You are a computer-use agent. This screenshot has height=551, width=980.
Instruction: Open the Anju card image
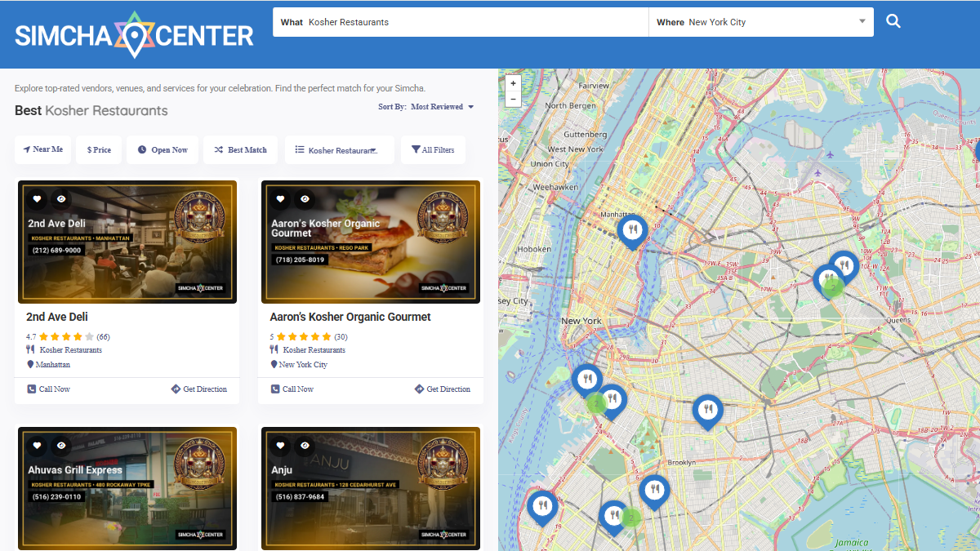(371, 488)
